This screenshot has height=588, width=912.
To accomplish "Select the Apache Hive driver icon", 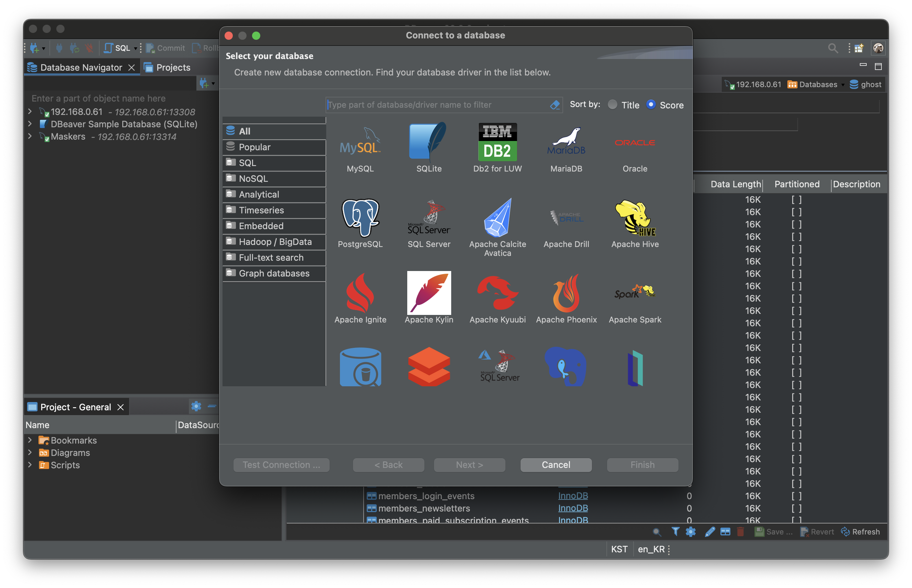I will click(635, 217).
